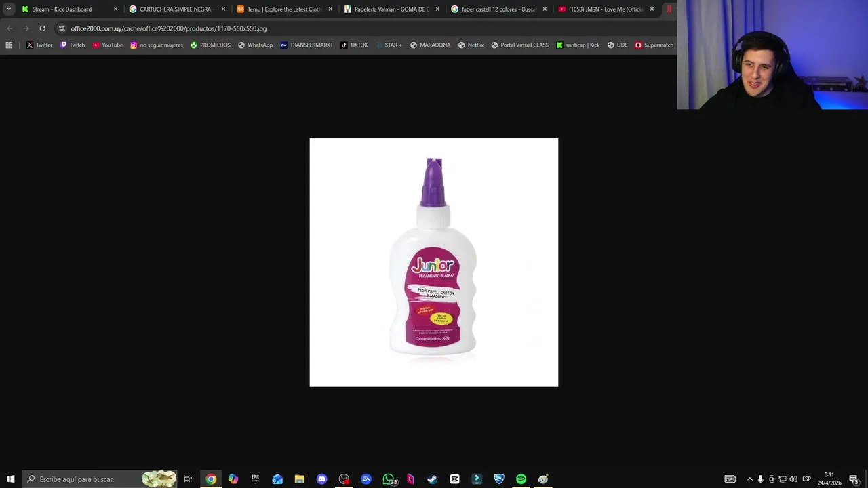Open the Twitch bookmark

(73, 45)
